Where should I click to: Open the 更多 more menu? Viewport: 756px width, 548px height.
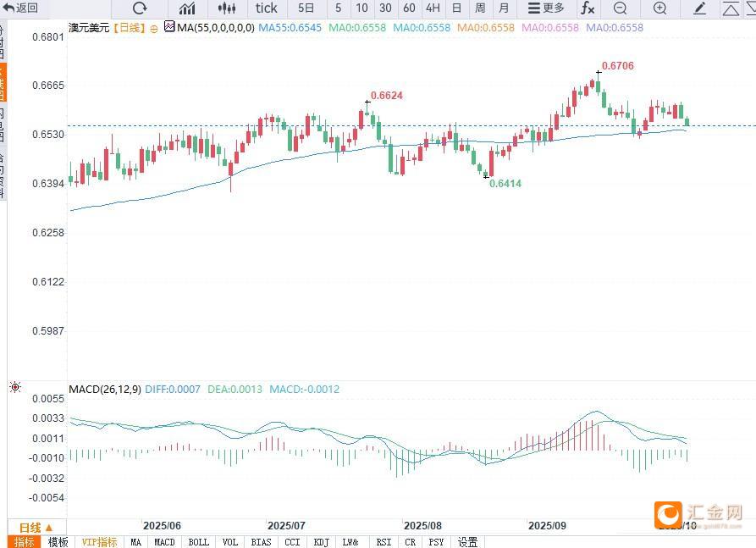546,8
